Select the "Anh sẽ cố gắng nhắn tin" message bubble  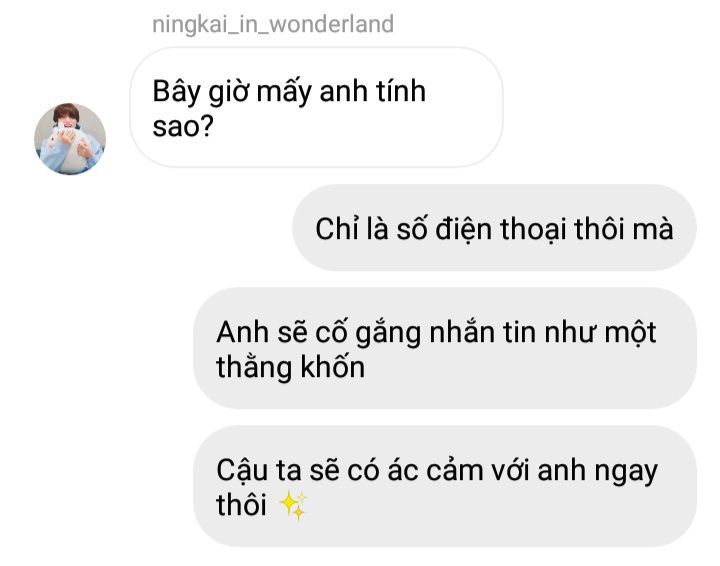click(x=444, y=348)
